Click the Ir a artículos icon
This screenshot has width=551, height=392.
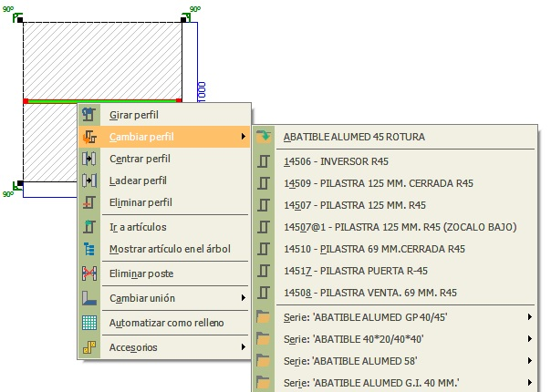pos(88,227)
